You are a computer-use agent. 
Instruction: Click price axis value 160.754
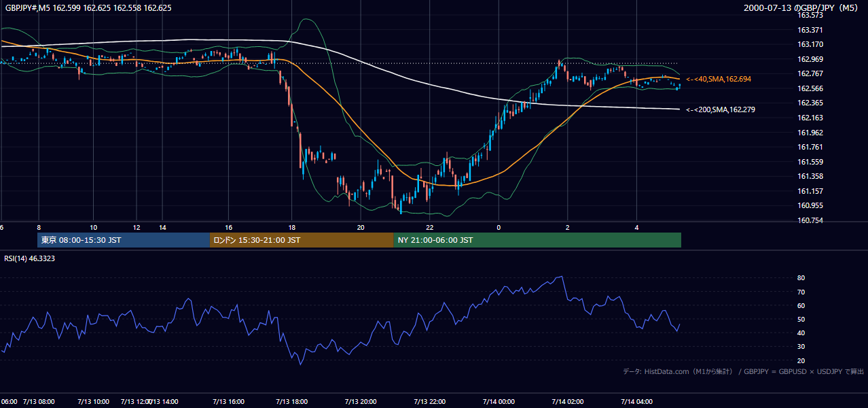click(810, 220)
